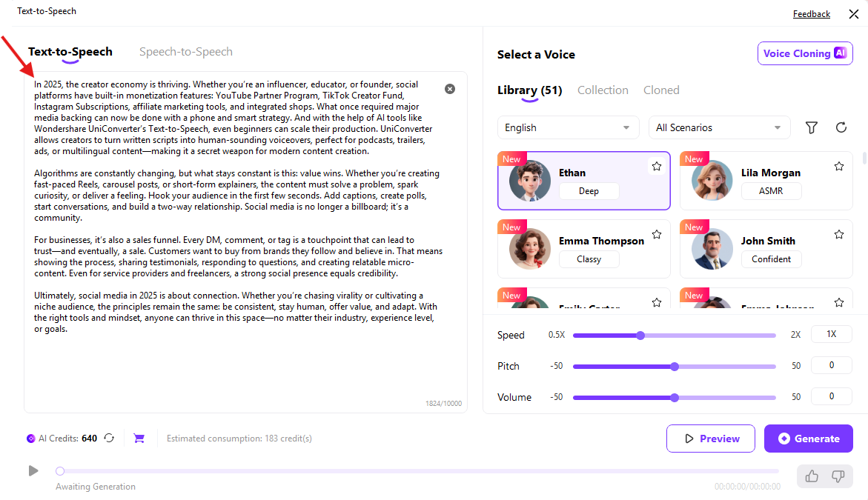Click the Voice Cloning AI button
Screen dimensions: 868x500
tap(805, 53)
